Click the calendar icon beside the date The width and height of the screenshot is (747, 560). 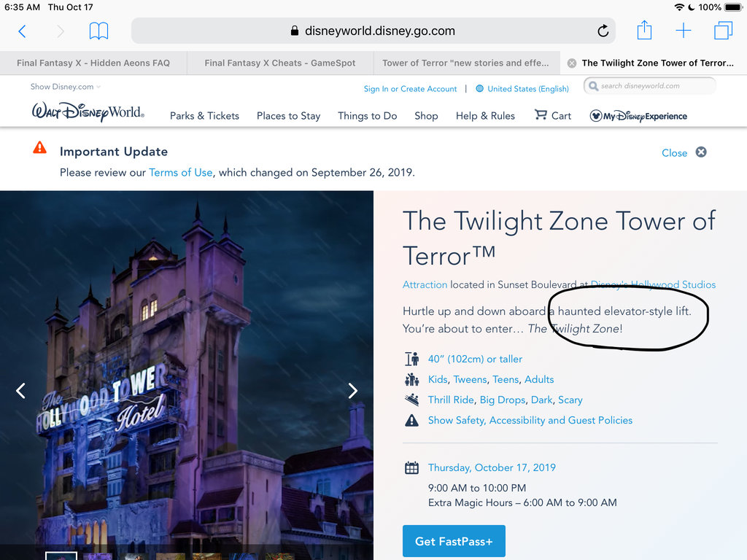(x=411, y=467)
